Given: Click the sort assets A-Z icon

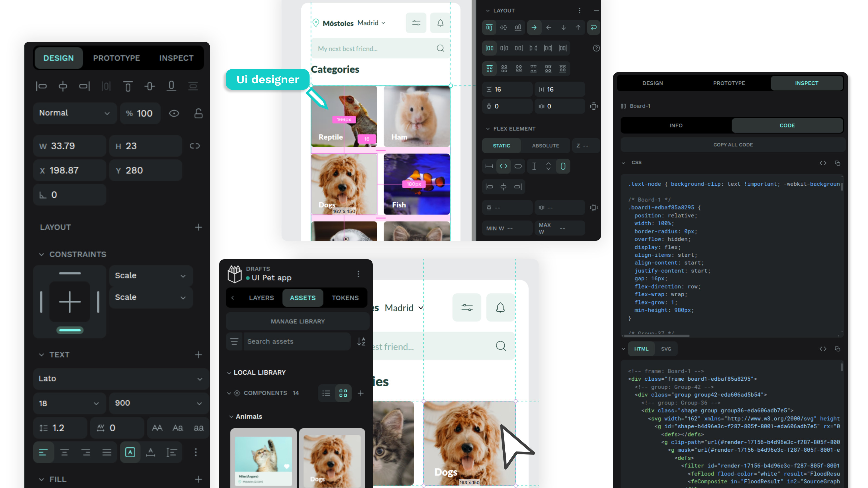Looking at the screenshot, I should pos(361,342).
